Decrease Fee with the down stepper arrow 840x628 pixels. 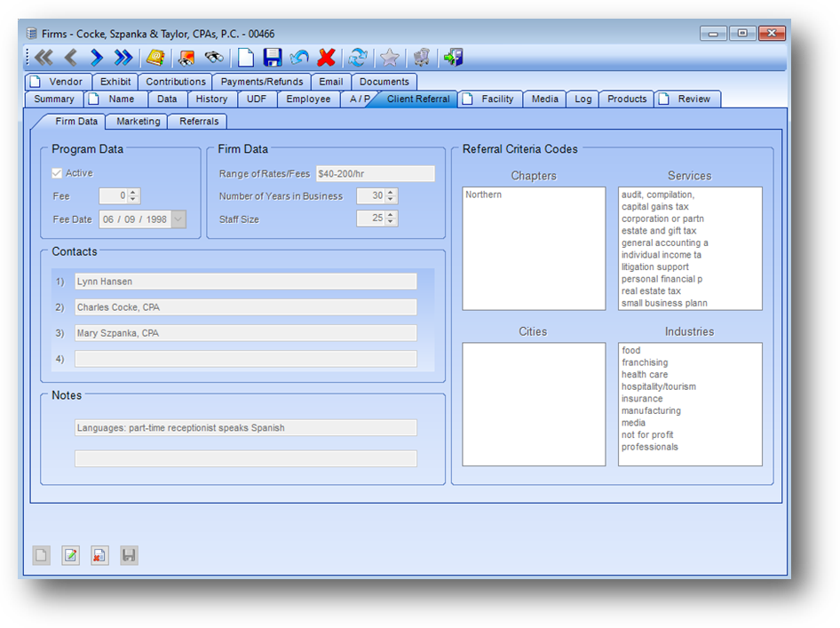(133, 199)
